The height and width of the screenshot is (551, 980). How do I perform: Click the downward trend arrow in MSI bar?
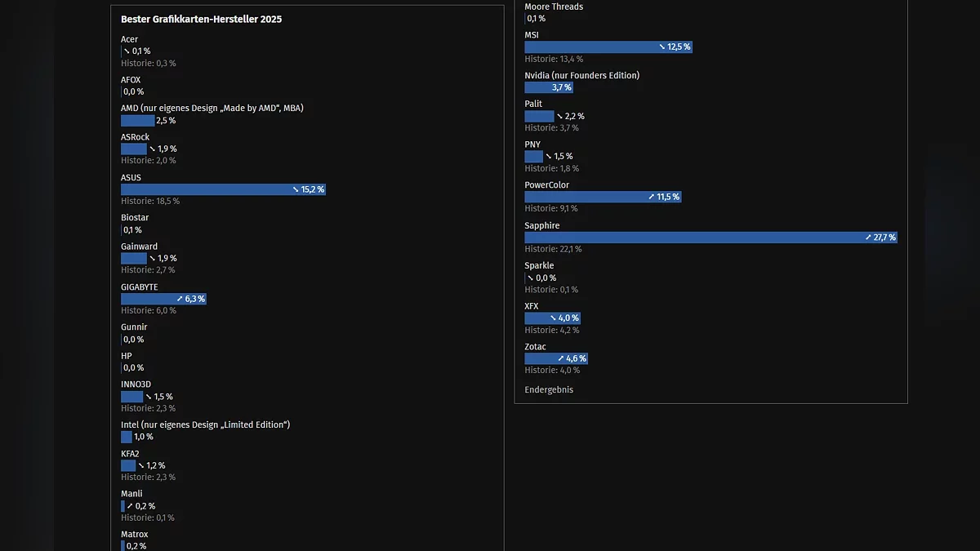(x=662, y=47)
